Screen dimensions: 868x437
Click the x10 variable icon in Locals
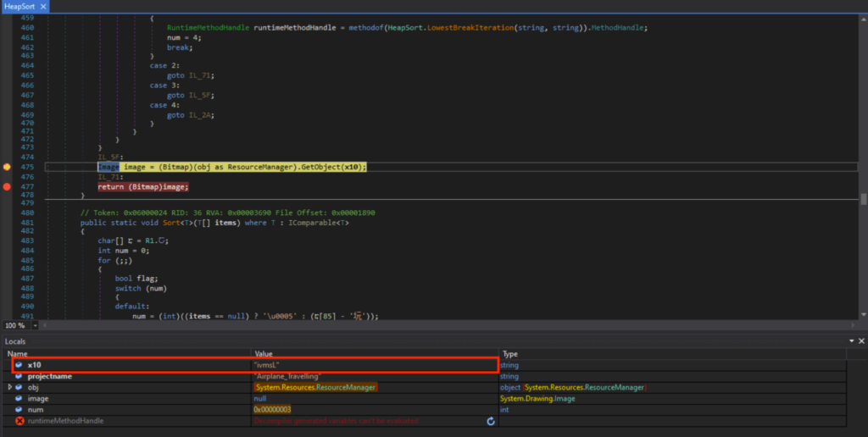point(19,365)
